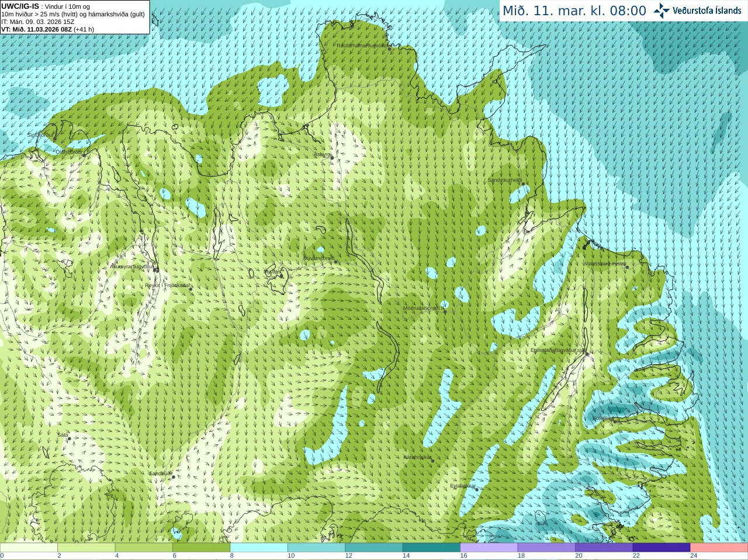This screenshot has width=748, height=560.
Task: Click the 16–18 m/s lavender legend swatch
Action: pos(489,548)
